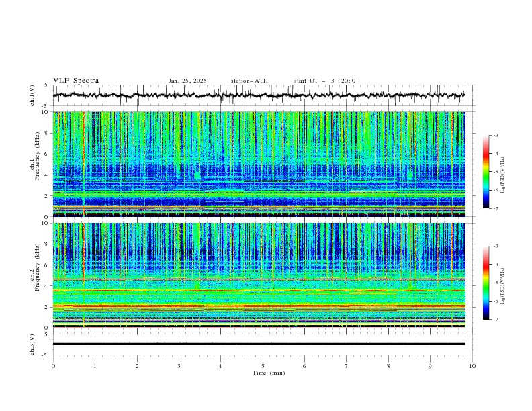Click the "2" tick on the time axis
This screenshot has width=532, height=411.
click(137, 366)
